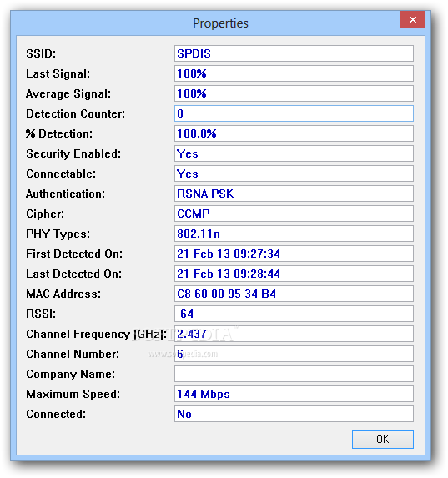Click the PHY Types field 802.11n
The height and width of the screenshot is (478, 448).
coord(294,234)
